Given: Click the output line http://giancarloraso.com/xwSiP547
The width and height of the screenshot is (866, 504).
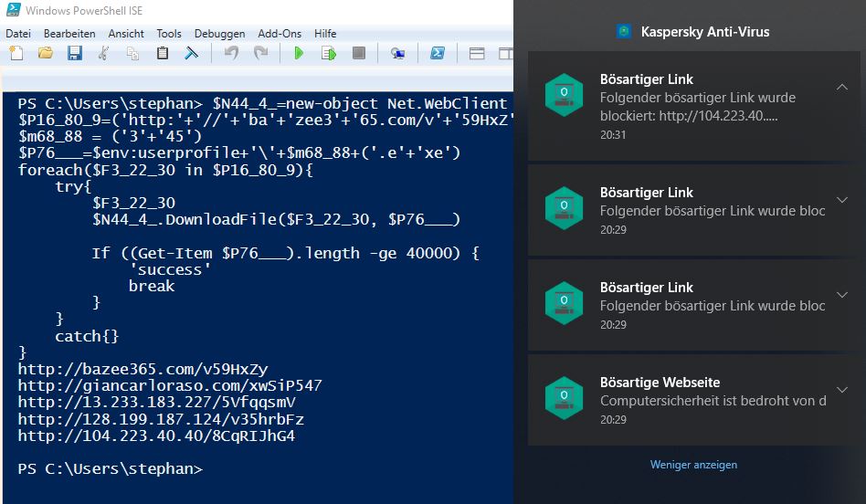Looking at the screenshot, I should tap(170, 386).
